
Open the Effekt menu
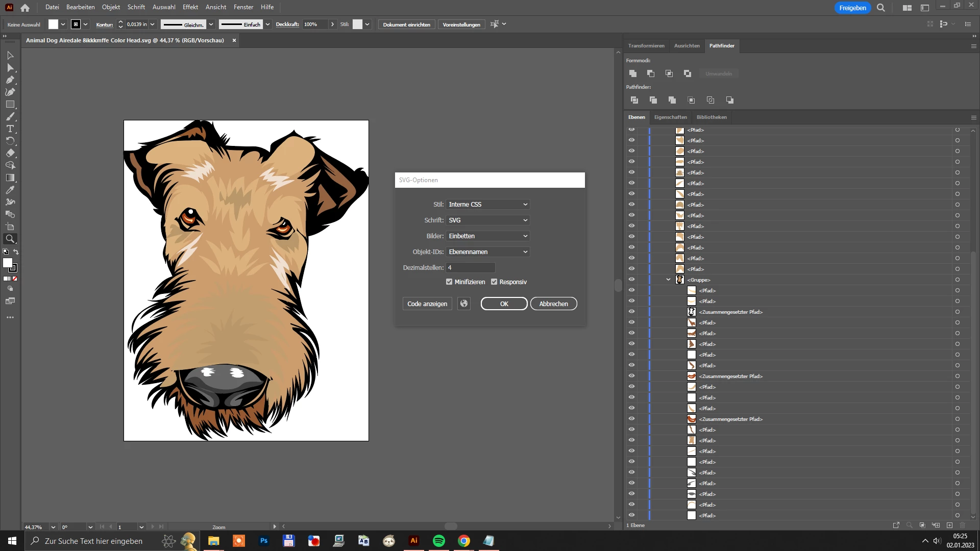(x=190, y=7)
